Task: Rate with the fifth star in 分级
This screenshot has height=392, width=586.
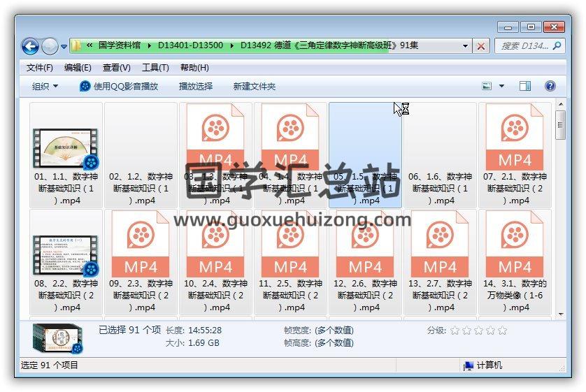Action: (x=501, y=331)
